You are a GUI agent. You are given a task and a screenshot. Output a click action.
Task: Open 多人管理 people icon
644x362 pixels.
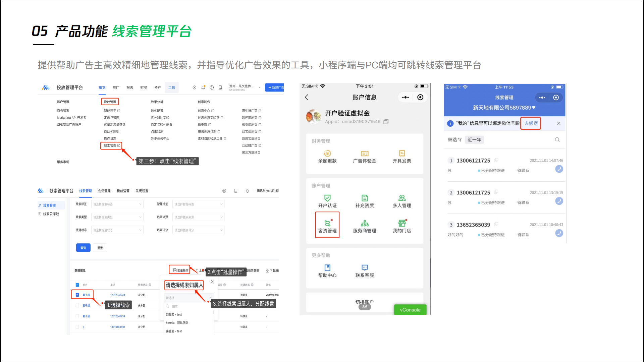[402, 198]
